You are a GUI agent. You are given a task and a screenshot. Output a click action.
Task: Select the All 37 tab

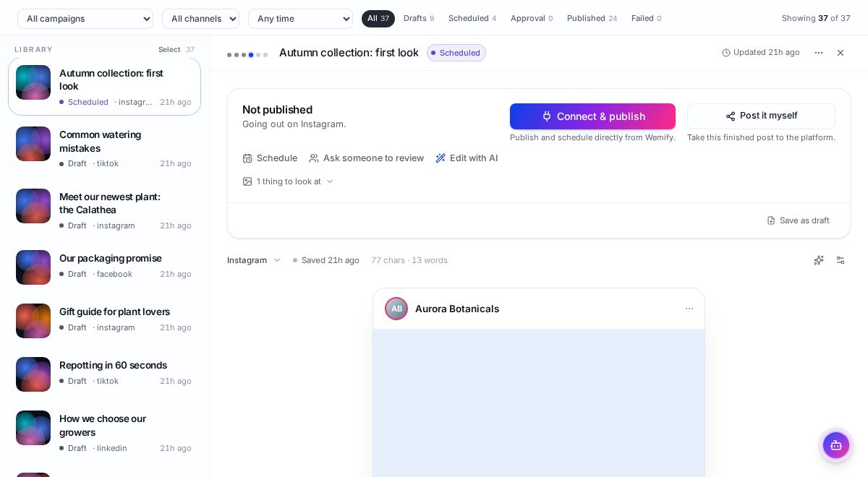[378, 19]
